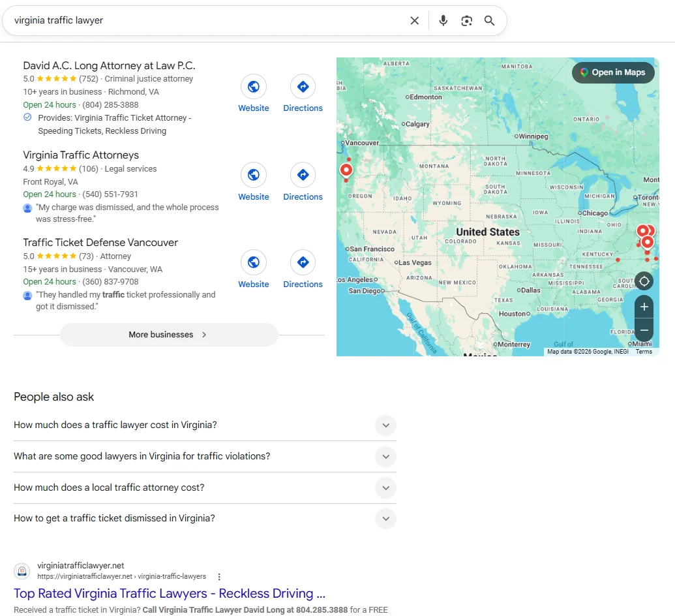Click the (752) review count
Screen dimensions: 675x616
tap(89, 79)
